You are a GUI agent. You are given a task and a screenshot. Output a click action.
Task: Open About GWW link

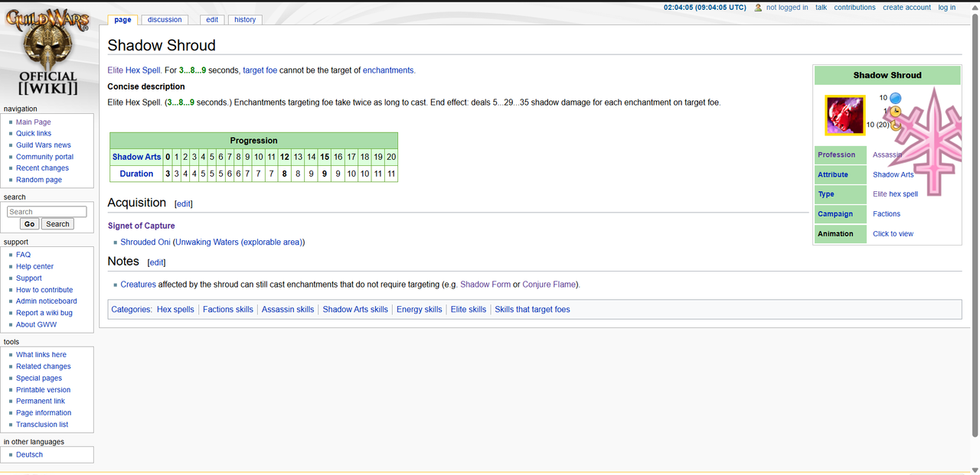click(x=36, y=324)
